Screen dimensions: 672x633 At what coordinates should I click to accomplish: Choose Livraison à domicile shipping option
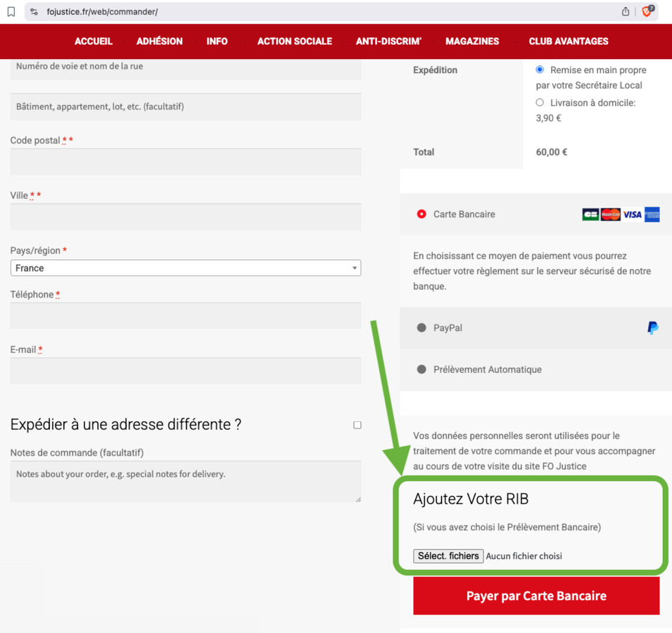(x=540, y=103)
